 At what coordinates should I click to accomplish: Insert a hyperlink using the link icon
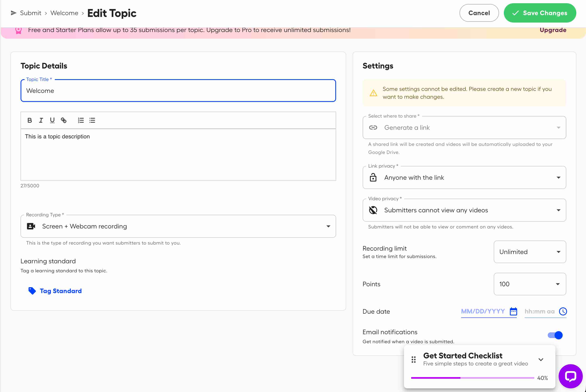pyautogui.click(x=64, y=120)
